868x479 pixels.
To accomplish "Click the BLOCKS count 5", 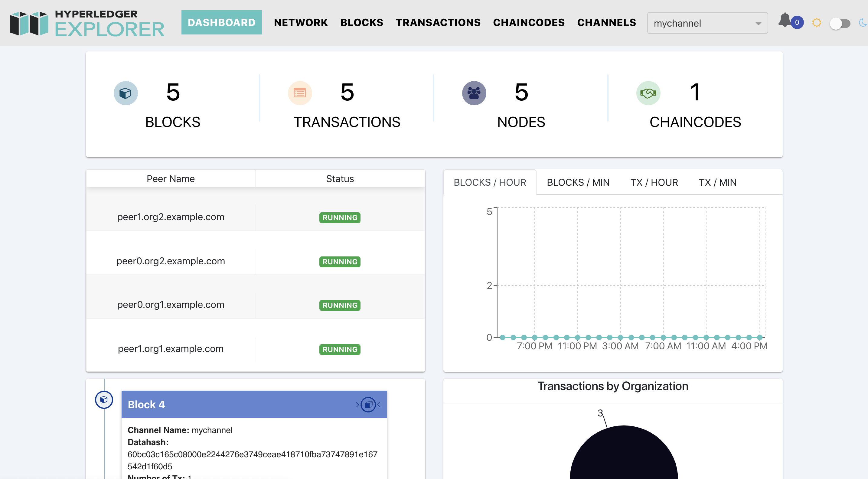I will (x=173, y=92).
